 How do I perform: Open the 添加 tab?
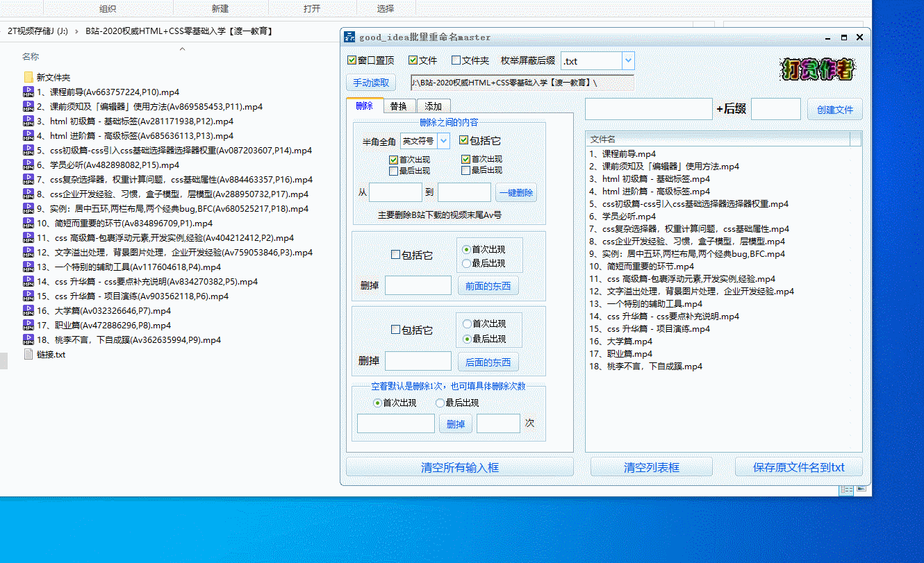433,106
